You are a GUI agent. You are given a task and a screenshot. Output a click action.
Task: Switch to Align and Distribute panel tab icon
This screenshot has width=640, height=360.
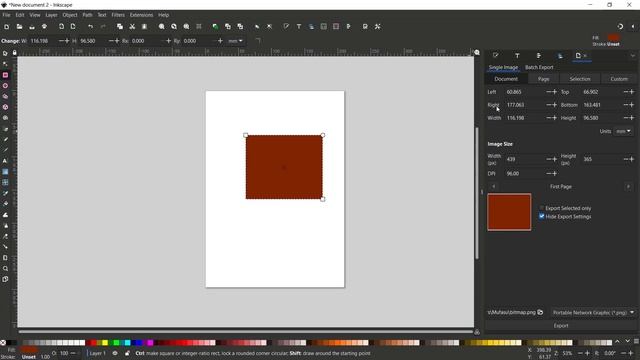[539, 56]
